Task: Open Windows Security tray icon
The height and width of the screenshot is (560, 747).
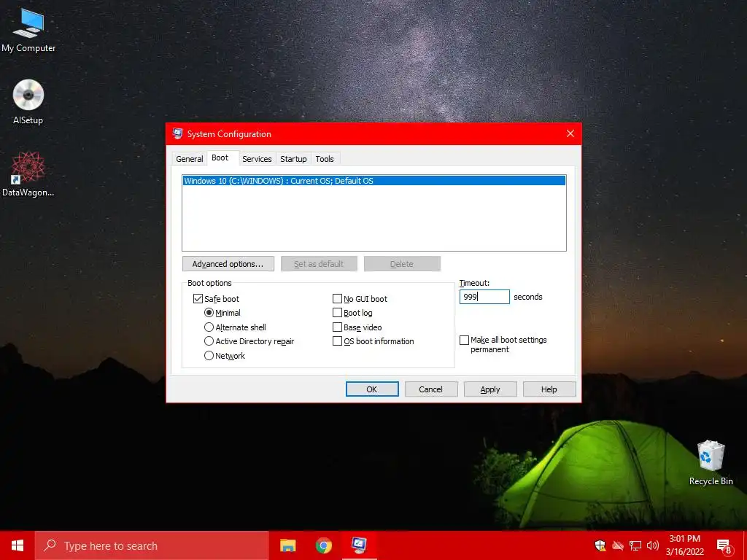Action: click(600, 545)
